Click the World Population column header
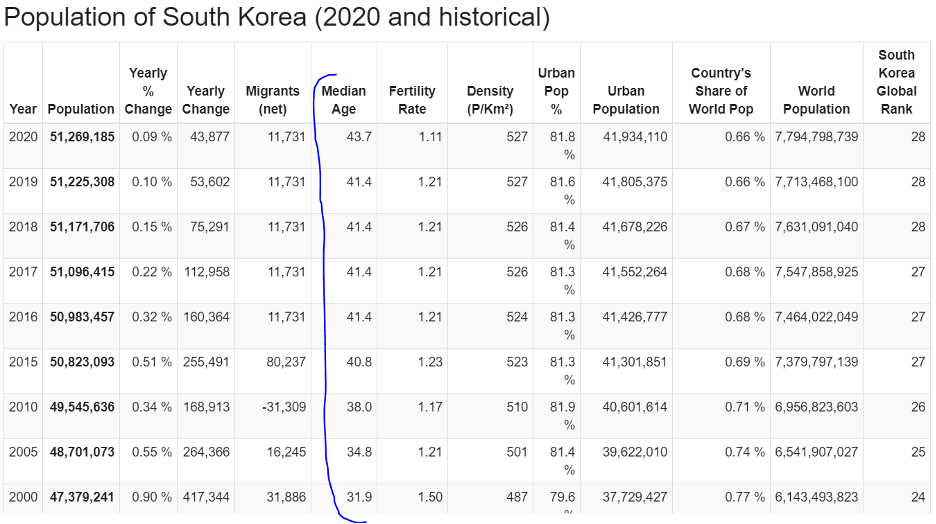Image resolution: width=936 pixels, height=524 pixels. (x=816, y=100)
